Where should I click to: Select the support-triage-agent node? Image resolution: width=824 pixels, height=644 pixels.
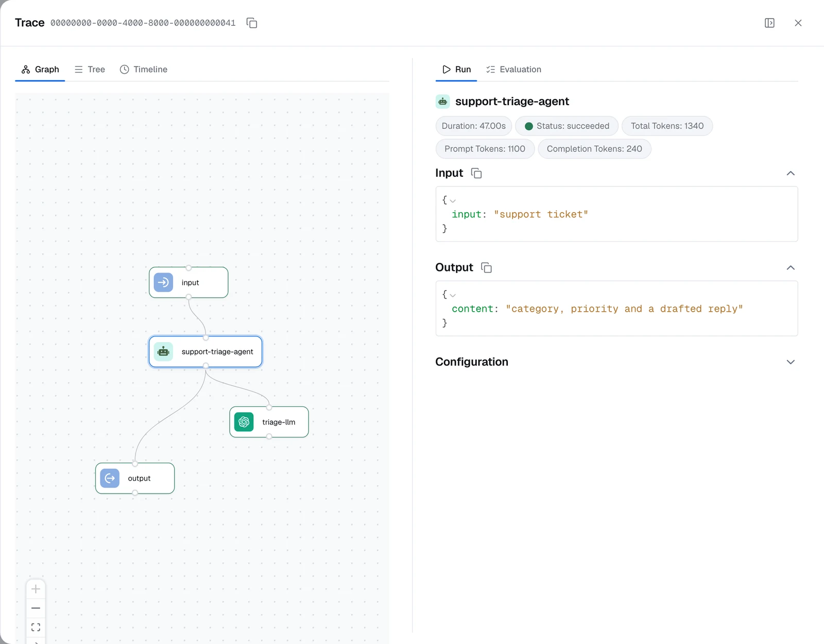205,351
